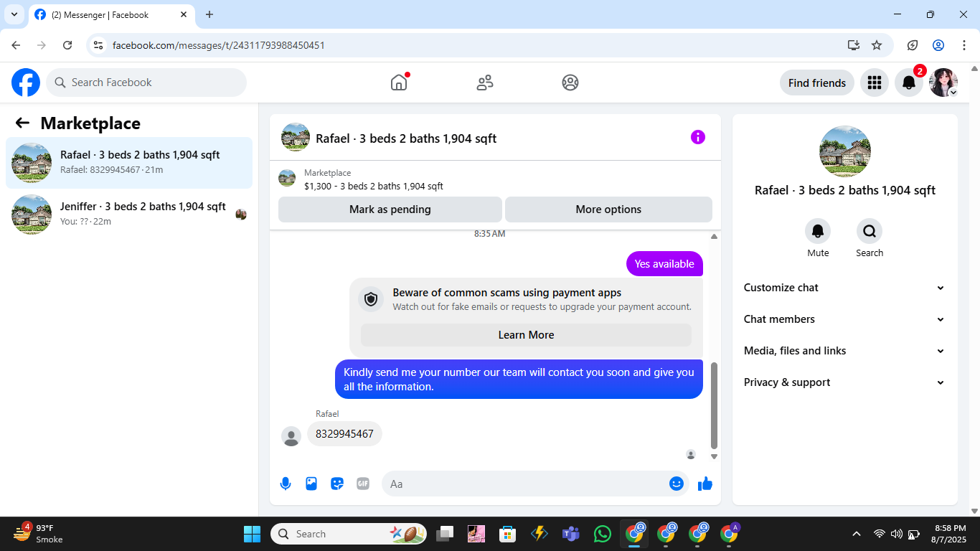
Task: Open a new browser tab
Action: click(209, 14)
